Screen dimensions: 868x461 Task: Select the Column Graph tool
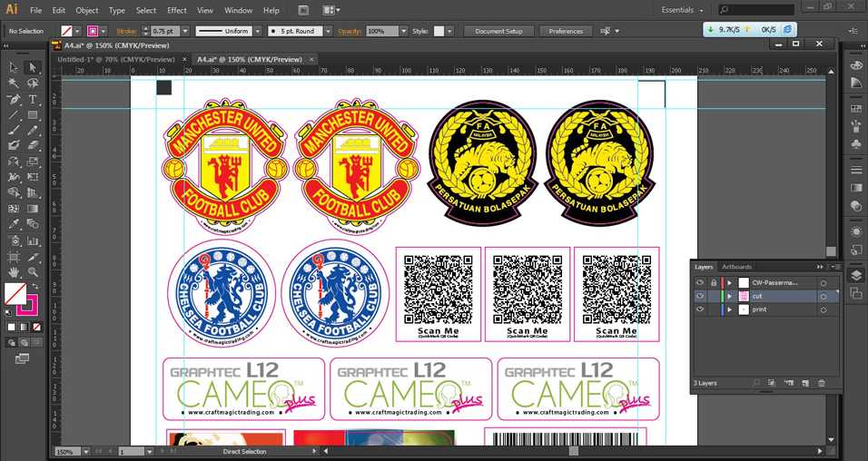coord(33,241)
